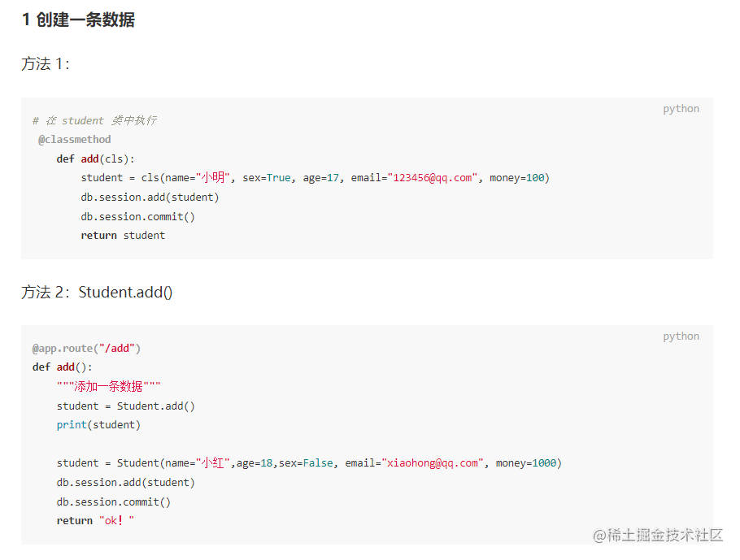
Task: Click the "方法 2: Student.add()" text
Action: [97, 292]
